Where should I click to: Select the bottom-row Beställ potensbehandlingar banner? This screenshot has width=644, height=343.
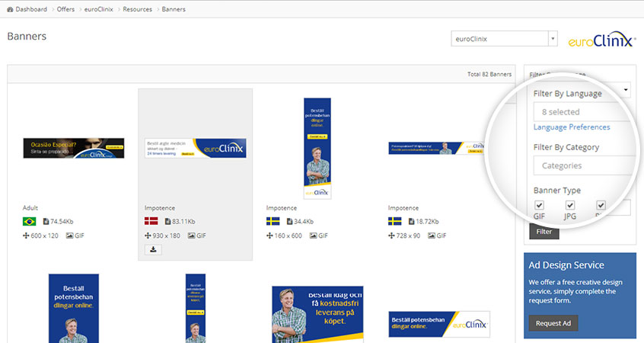(x=74, y=309)
